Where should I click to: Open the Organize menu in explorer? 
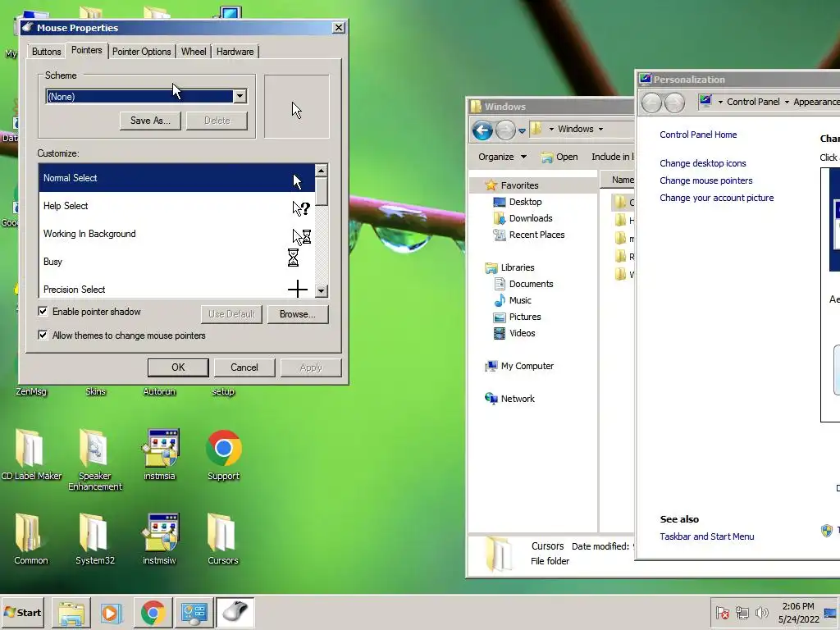[502, 157]
